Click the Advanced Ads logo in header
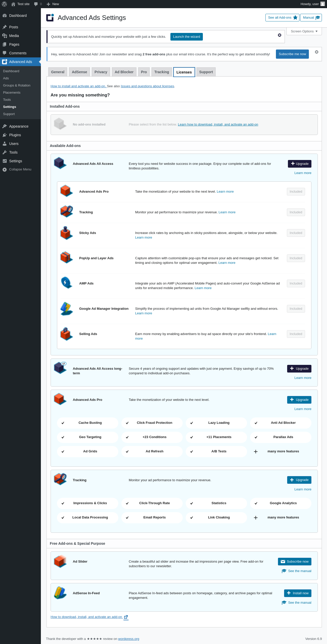Image resolution: width=327 pixels, height=644 pixels. (x=50, y=18)
